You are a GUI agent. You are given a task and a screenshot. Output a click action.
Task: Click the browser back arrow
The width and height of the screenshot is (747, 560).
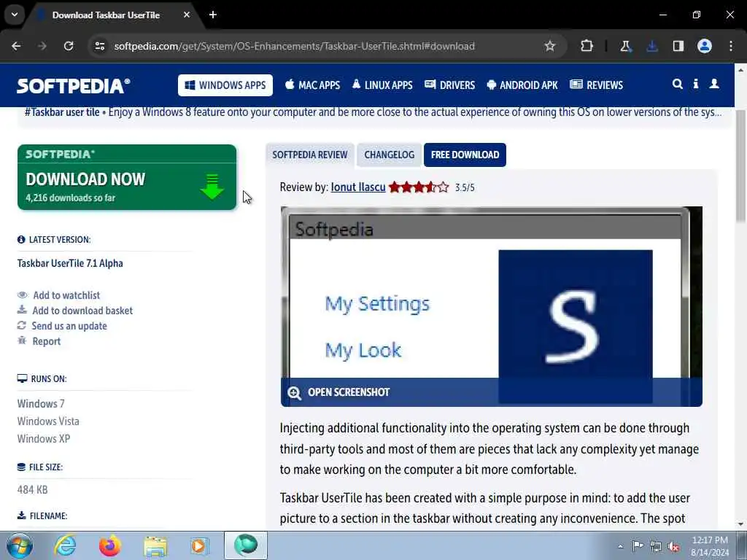16,46
